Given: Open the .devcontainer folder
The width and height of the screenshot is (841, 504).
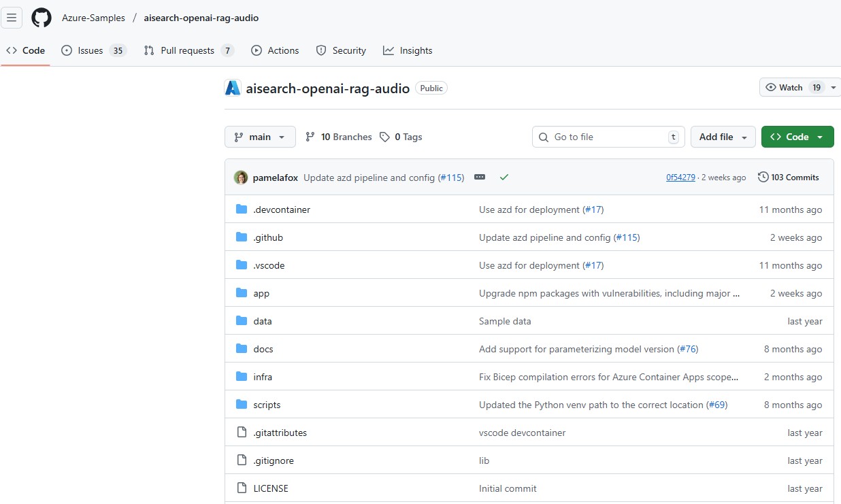Looking at the screenshot, I should [x=281, y=209].
